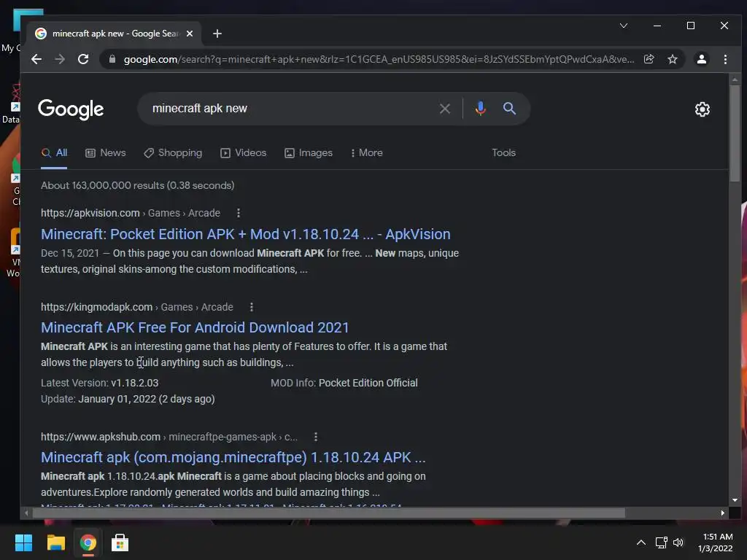This screenshot has height=560, width=747.
Task: Click the scroll up arrow
Action: (x=735, y=79)
